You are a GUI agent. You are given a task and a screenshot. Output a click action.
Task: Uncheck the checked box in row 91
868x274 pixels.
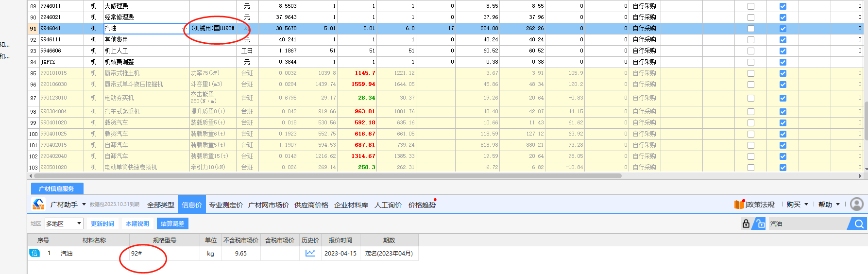[x=783, y=29]
